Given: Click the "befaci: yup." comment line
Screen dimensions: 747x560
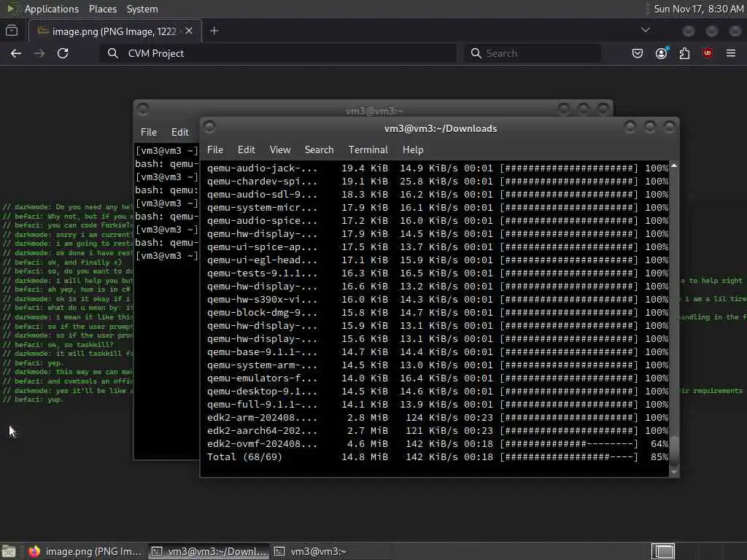Looking at the screenshot, I should [33, 400].
